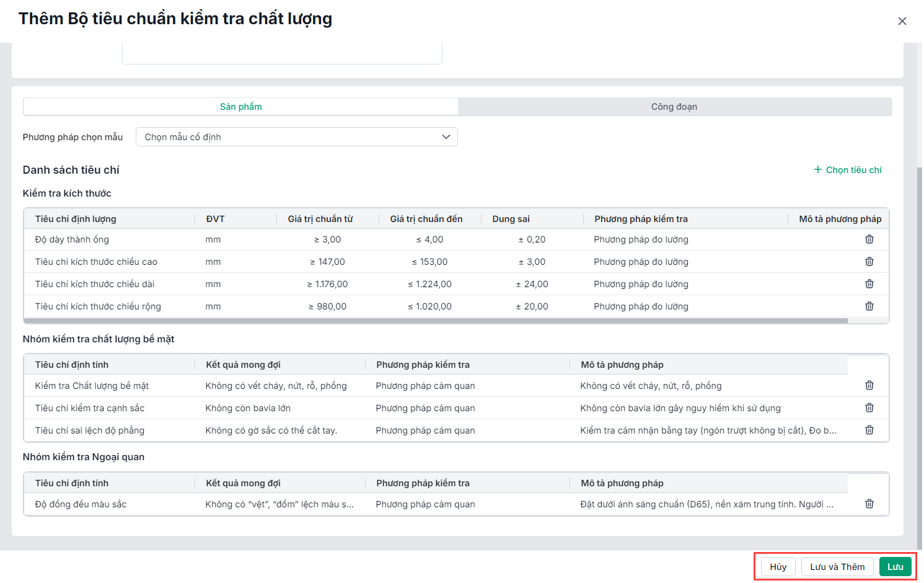
Task: Click the Giá trị chuẩn từ column header
Action: (320, 219)
